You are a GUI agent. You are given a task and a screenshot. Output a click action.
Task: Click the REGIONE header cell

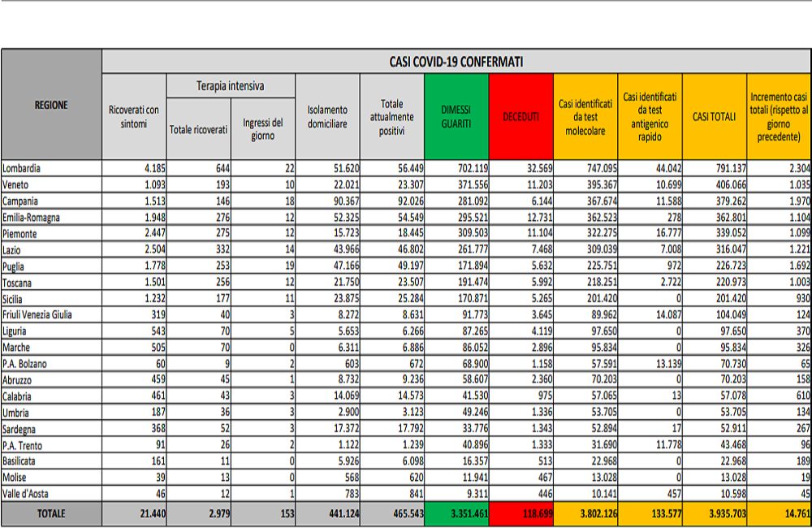coord(51,105)
